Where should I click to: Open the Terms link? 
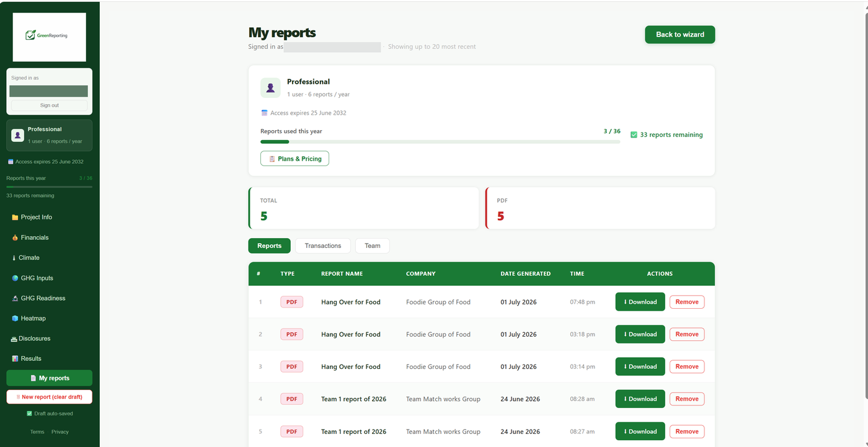(37, 432)
